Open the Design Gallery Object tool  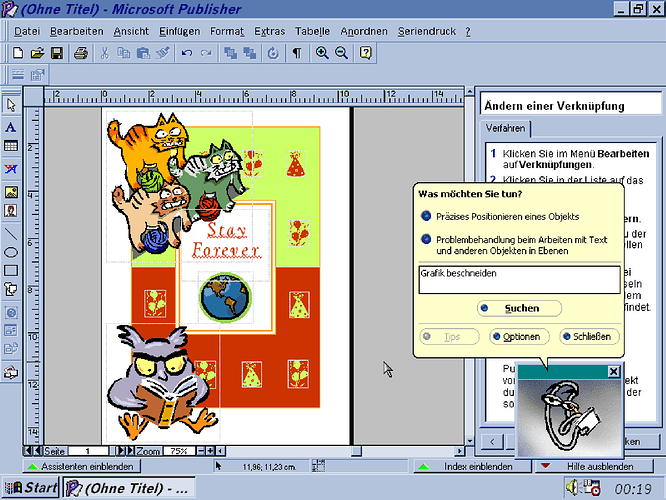tap(11, 372)
